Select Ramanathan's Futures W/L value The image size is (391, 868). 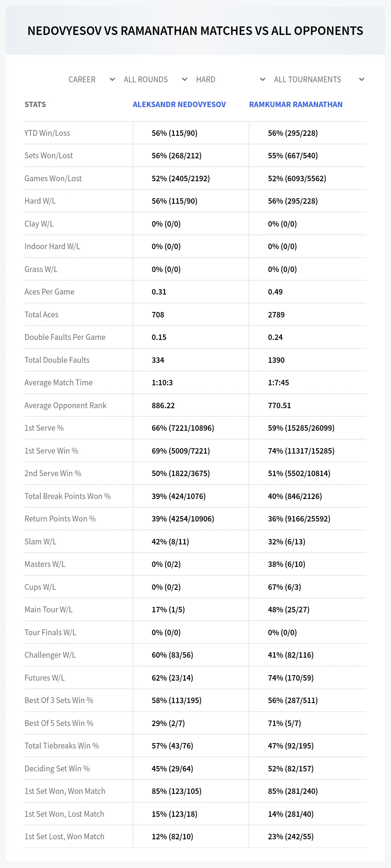(291, 678)
